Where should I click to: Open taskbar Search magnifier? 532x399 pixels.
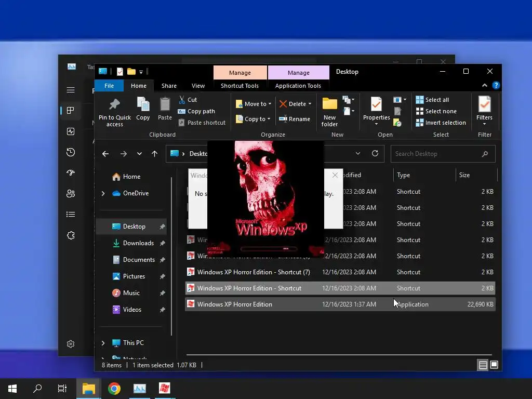[37, 389]
